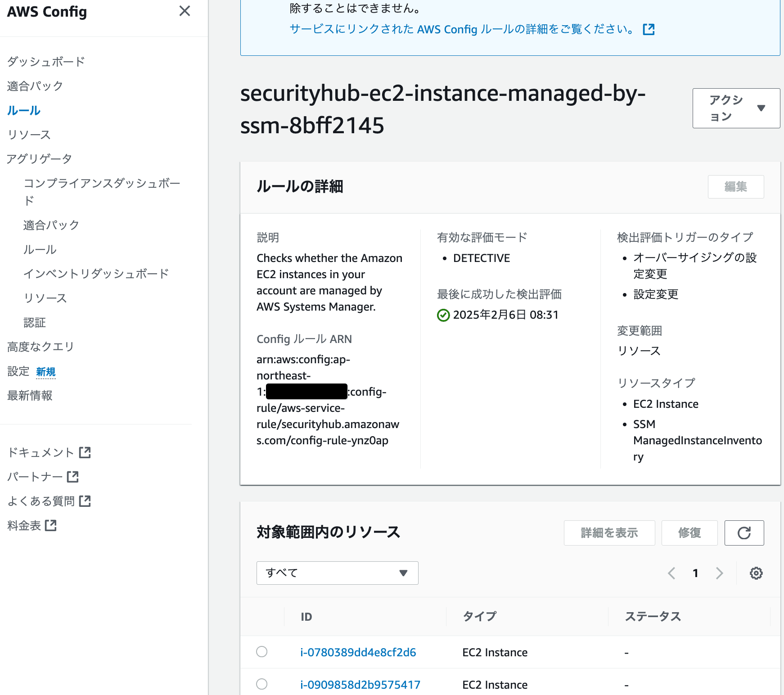
Task: Click the 新規 badge next to 設定
Action: click(x=46, y=372)
